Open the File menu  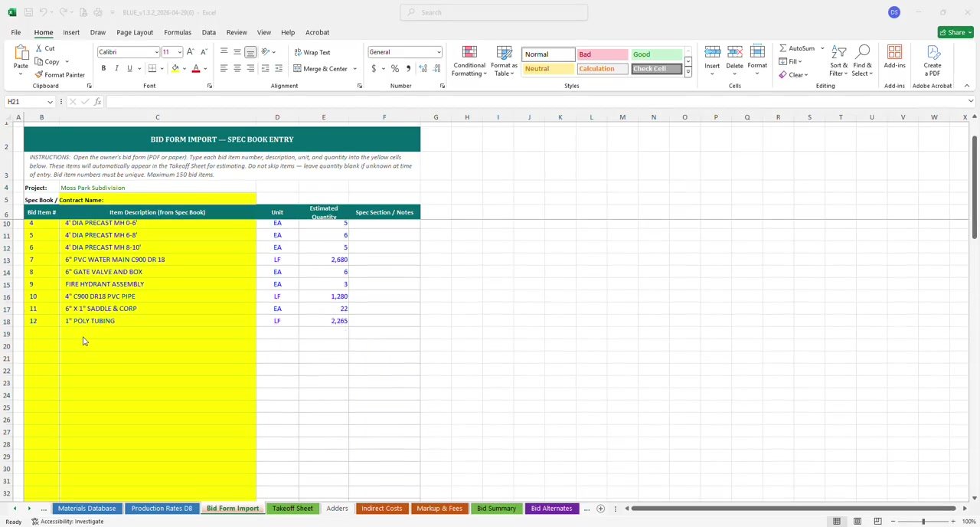coord(15,32)
